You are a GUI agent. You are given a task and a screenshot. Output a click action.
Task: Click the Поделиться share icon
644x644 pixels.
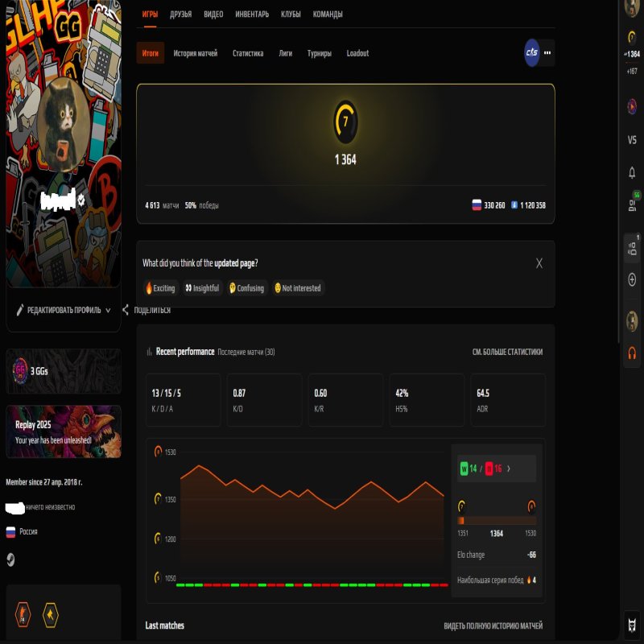click(x=125, y=308)
